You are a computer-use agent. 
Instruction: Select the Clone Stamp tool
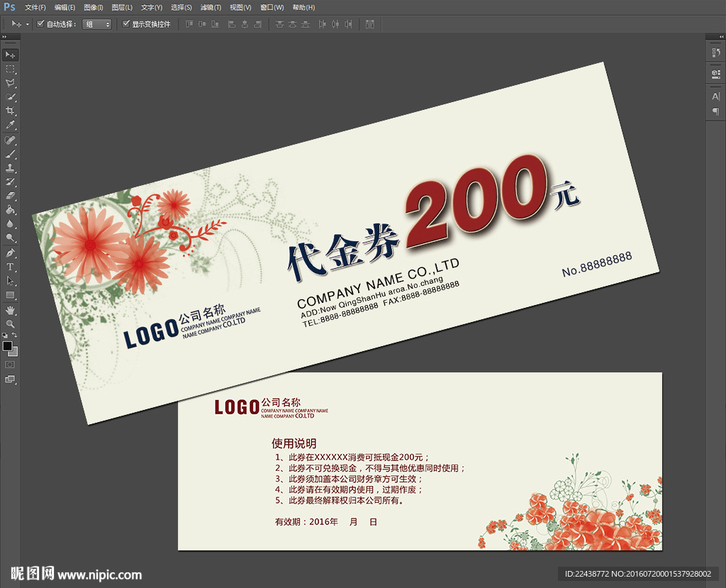pyautogui.click(x=10, y=167)
